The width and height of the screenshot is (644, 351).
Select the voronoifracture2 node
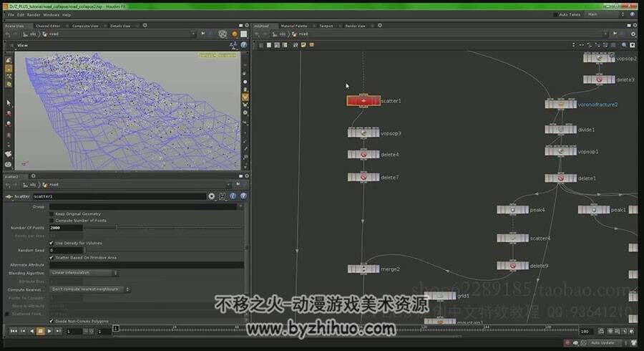pos(560,105)
